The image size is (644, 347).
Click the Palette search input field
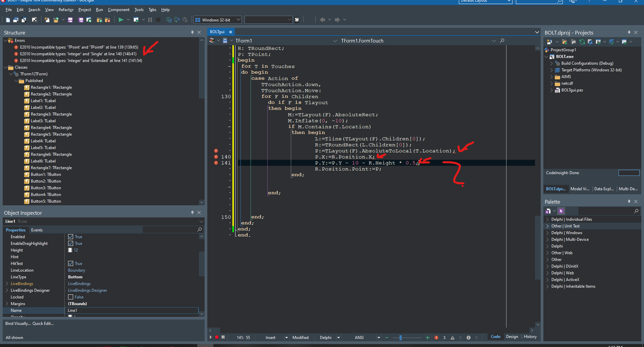[x=605, y=211]
